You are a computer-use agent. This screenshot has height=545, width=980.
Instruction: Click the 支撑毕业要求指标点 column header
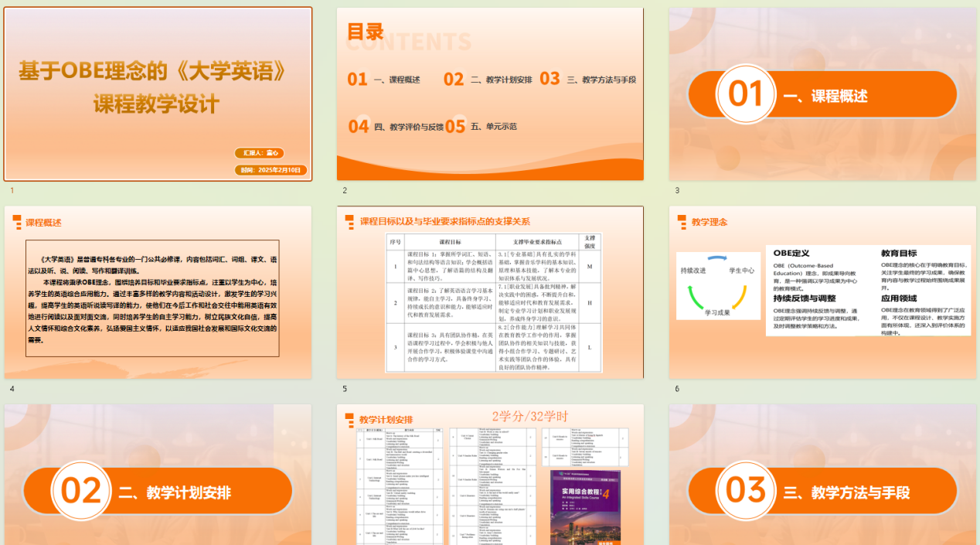coord(537,241)
